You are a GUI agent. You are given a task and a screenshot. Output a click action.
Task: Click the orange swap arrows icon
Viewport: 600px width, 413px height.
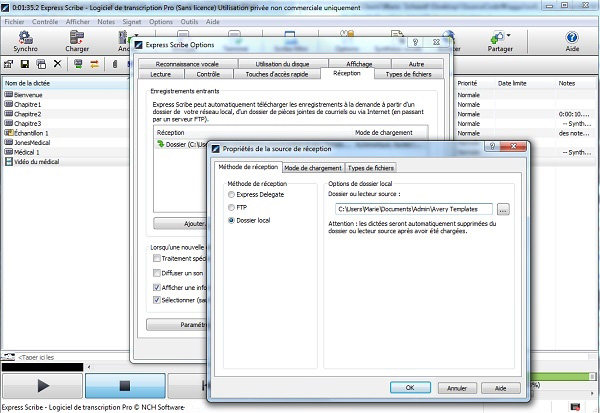(94, 64)
